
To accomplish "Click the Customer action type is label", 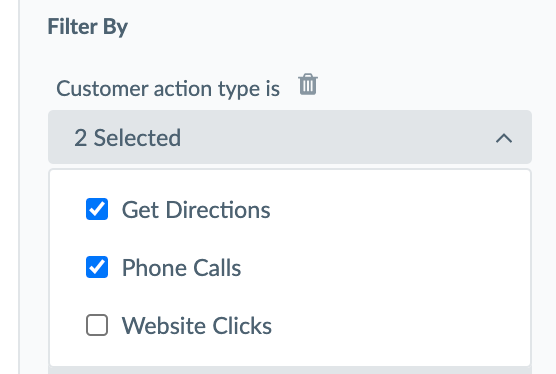I will tap(168, 88).
